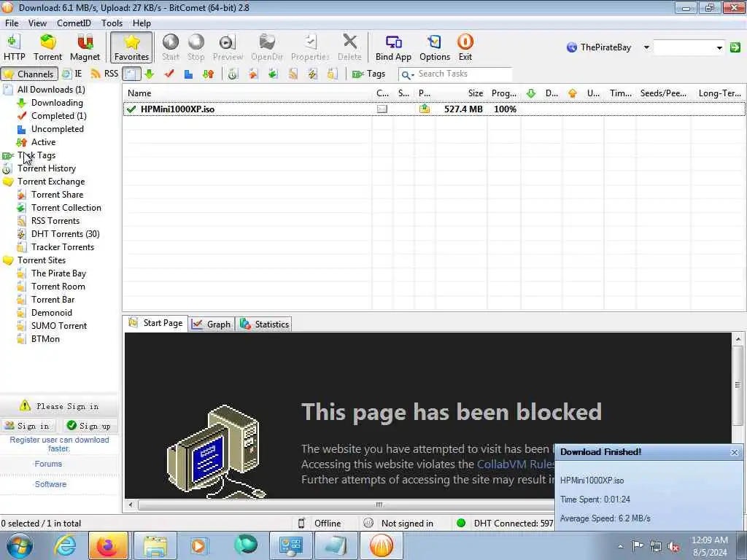
Task: Show active tasks with up-down arrows filter
Action: point(208,74)
